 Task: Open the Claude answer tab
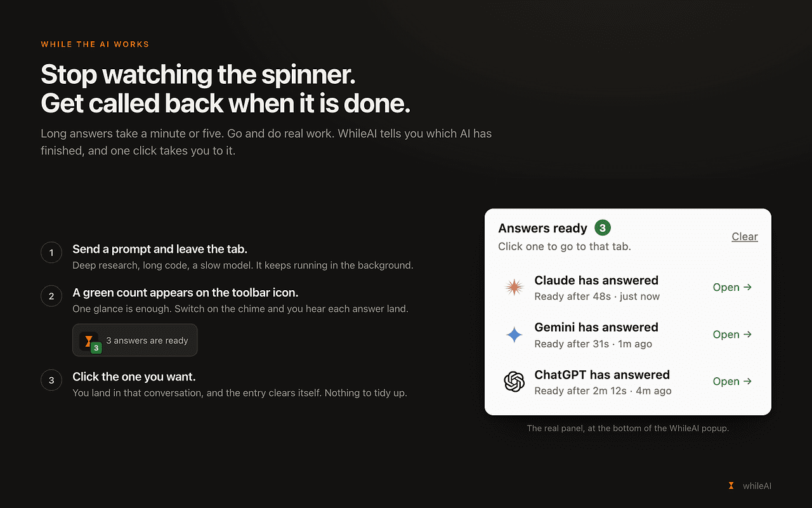[x=733, y=288]
